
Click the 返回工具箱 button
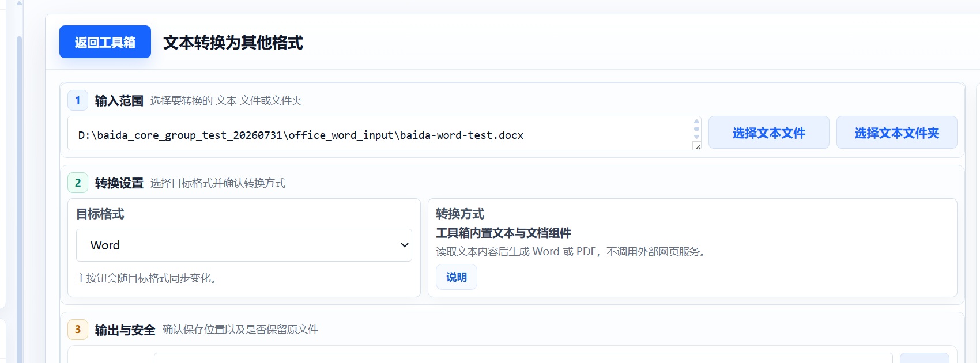pyautogui.click(x=105, y=42)
